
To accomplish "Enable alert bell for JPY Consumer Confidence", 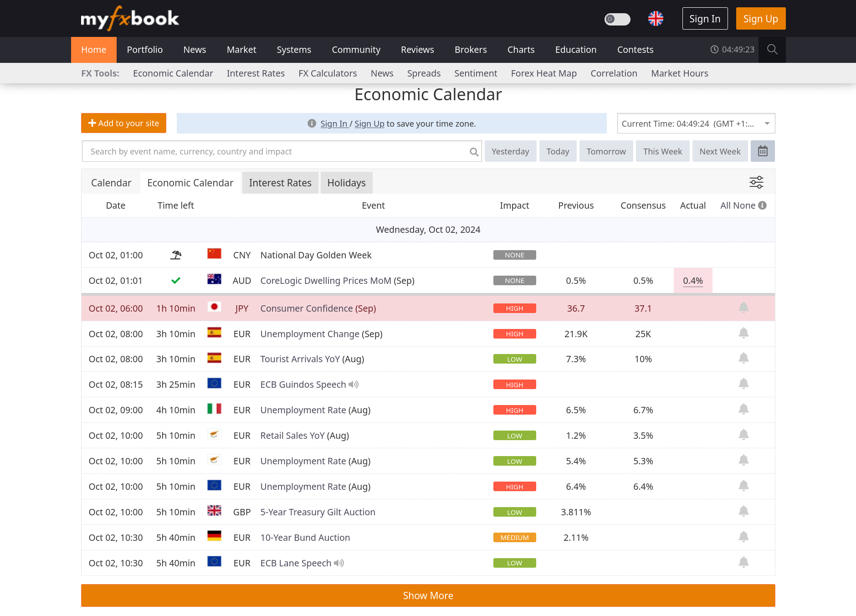I will pos(743,308).
